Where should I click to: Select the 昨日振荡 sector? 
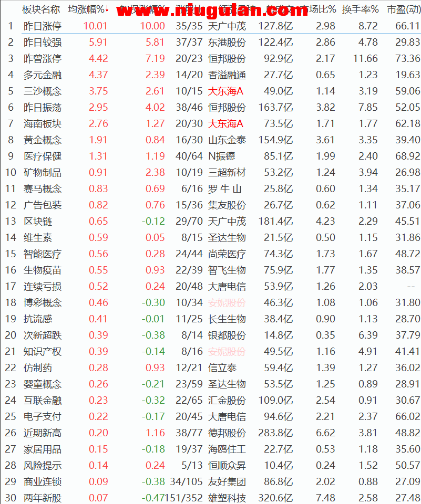coord(43,107)
